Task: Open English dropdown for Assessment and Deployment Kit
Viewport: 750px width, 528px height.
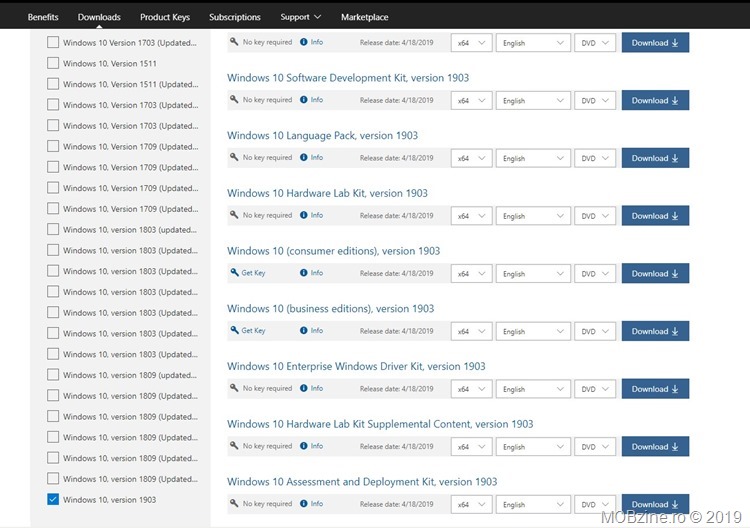Action: pyautogui.click(x=533, y=505)
